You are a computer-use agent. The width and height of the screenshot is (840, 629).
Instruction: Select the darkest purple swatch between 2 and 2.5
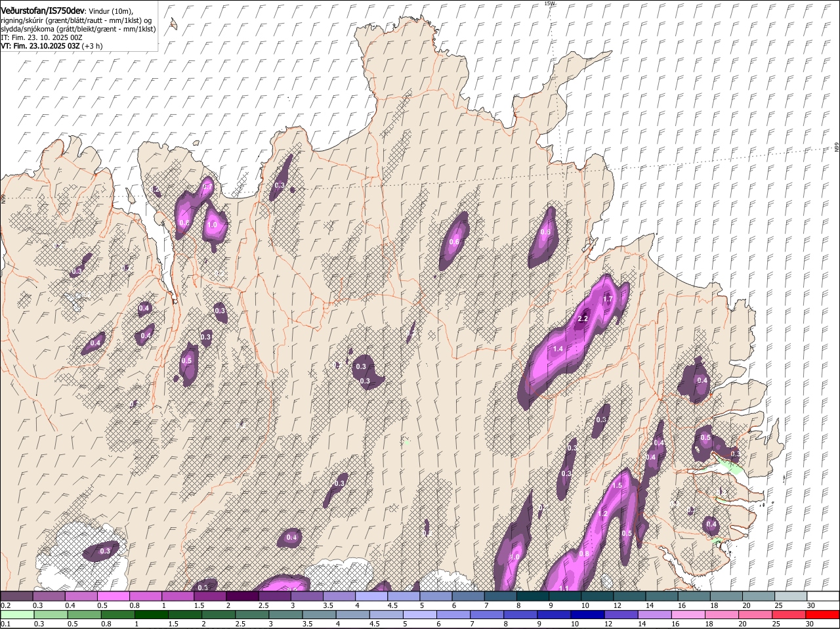pyautogui.click(x=242, y=596)
